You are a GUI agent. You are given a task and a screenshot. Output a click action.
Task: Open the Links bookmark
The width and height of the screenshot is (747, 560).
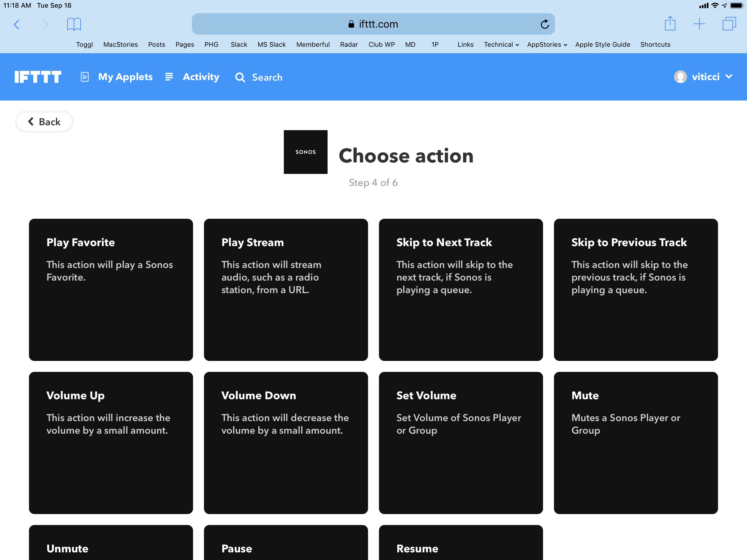[465, 45]
